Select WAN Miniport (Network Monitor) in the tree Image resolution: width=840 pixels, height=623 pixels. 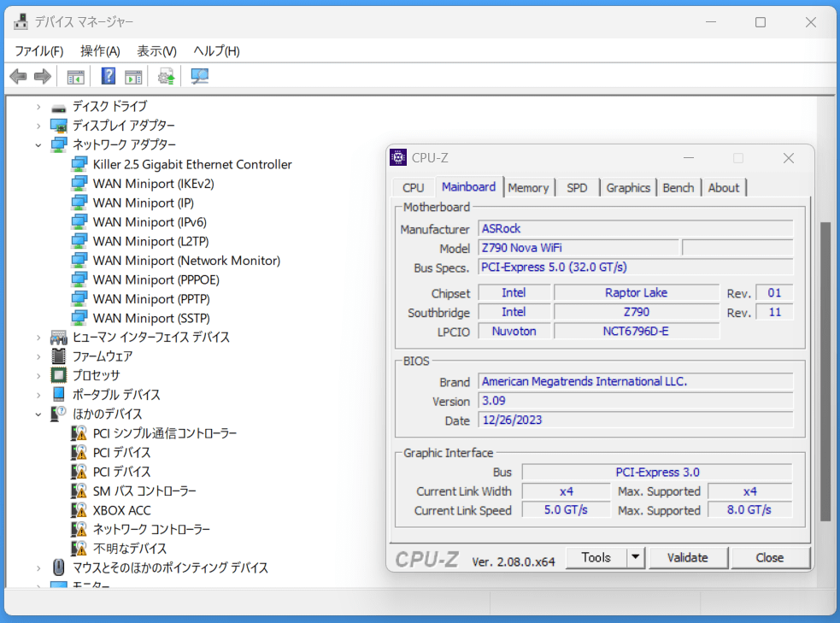(x=186, y=261)
